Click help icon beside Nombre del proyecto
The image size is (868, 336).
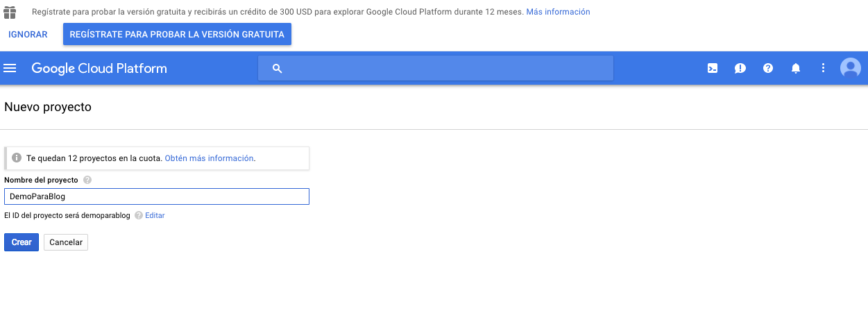coord(87,180)
